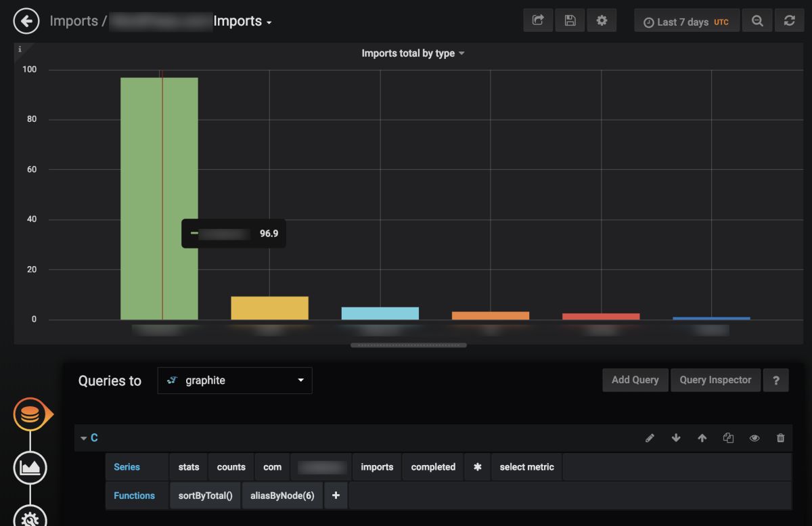Click the 'Imports /' breadcrumb folder
The height and width of the screenshot is (526, 812).
(78, 21)
